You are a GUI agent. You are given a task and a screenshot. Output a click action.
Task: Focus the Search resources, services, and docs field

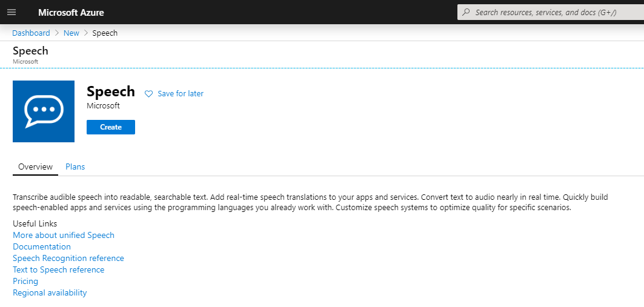[x=550, y=12]
